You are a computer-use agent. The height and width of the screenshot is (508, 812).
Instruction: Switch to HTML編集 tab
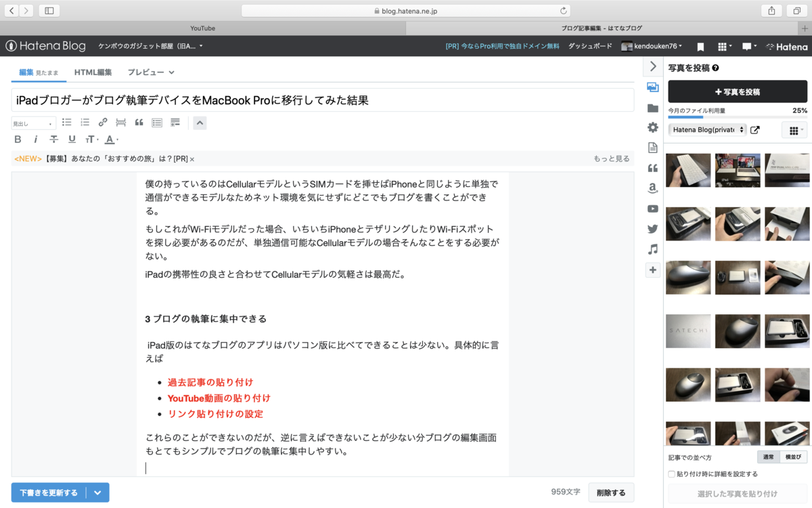93,72
